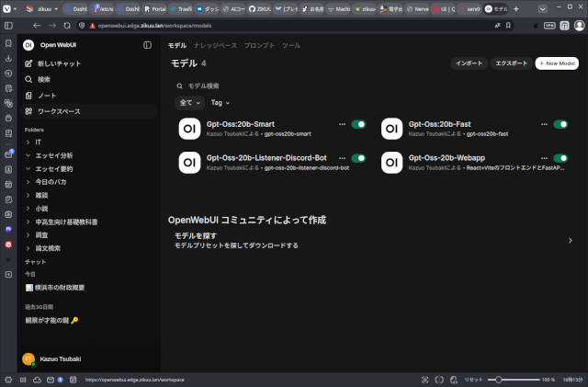Switch off the Gpt-Oss:20b-Smart model
Image resolution: width=588 pixels, height=387 pixels.
tap(358, 124)
